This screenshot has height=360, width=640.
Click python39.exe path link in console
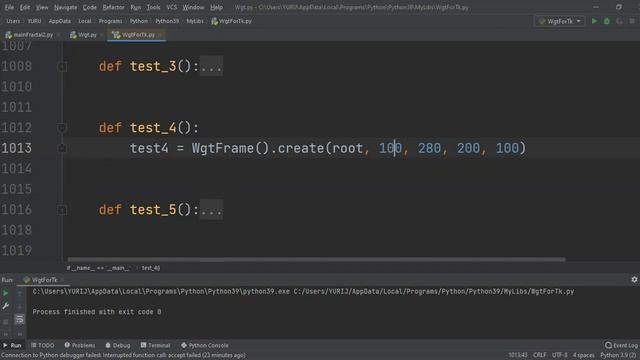(161, 291)
